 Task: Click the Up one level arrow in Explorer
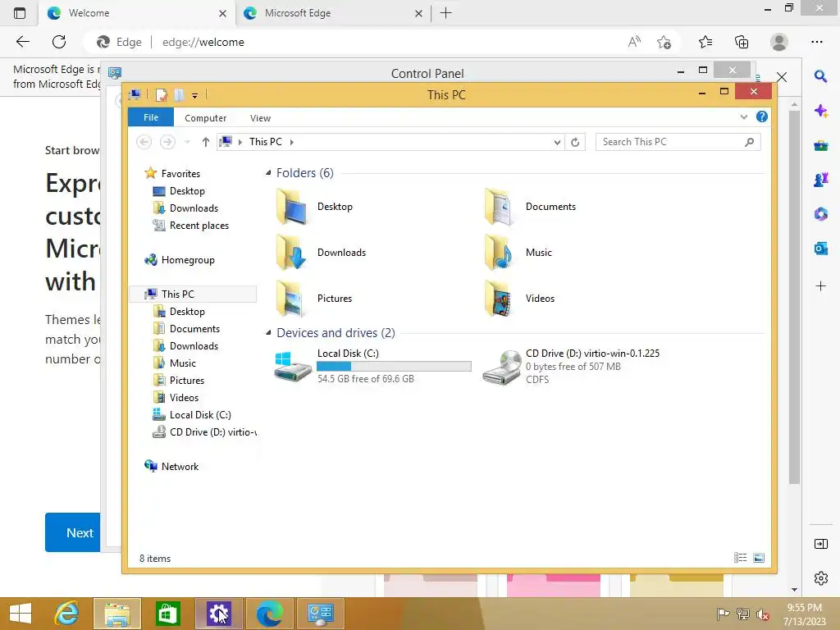pyautogui.click(x=206, y=142)
